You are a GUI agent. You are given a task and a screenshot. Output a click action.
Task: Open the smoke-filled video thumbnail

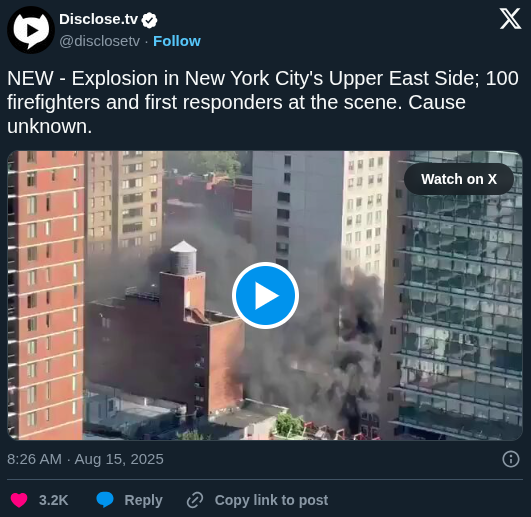coord(265,295)
